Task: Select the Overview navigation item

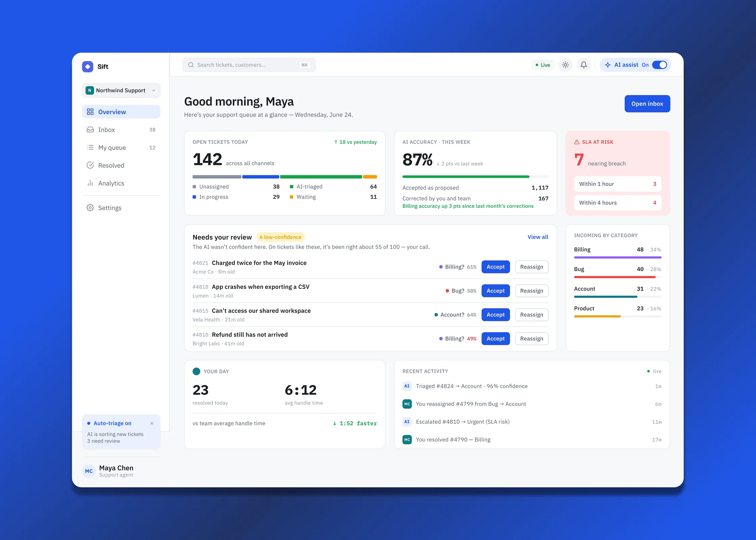Action: [x=121, y=112]
